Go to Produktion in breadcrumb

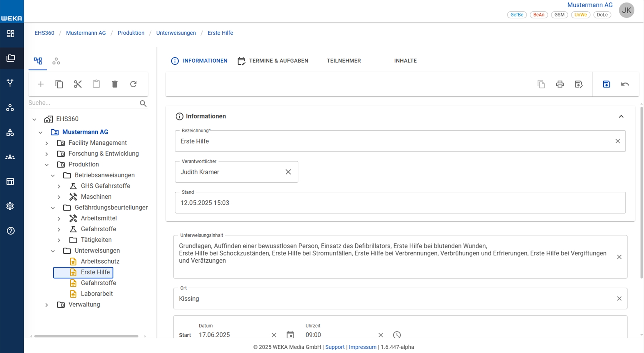click(x=131, y=33)
